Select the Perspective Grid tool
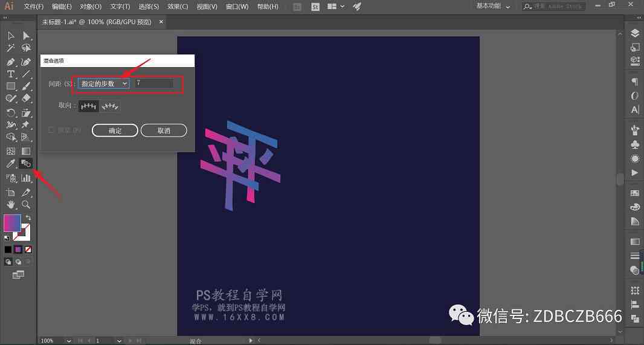Screen dimensions: 644x345 point(26,137)
